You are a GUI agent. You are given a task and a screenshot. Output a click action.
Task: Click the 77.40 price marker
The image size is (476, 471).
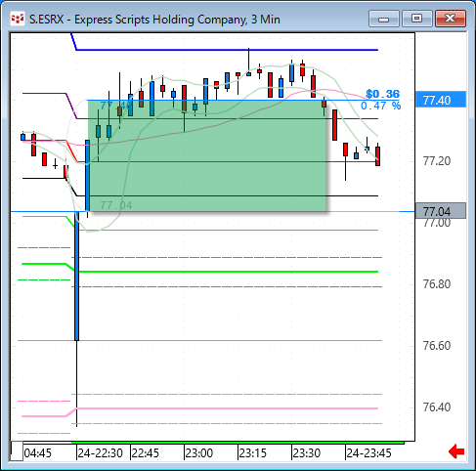pyautogui.click(x=441, y=100)
